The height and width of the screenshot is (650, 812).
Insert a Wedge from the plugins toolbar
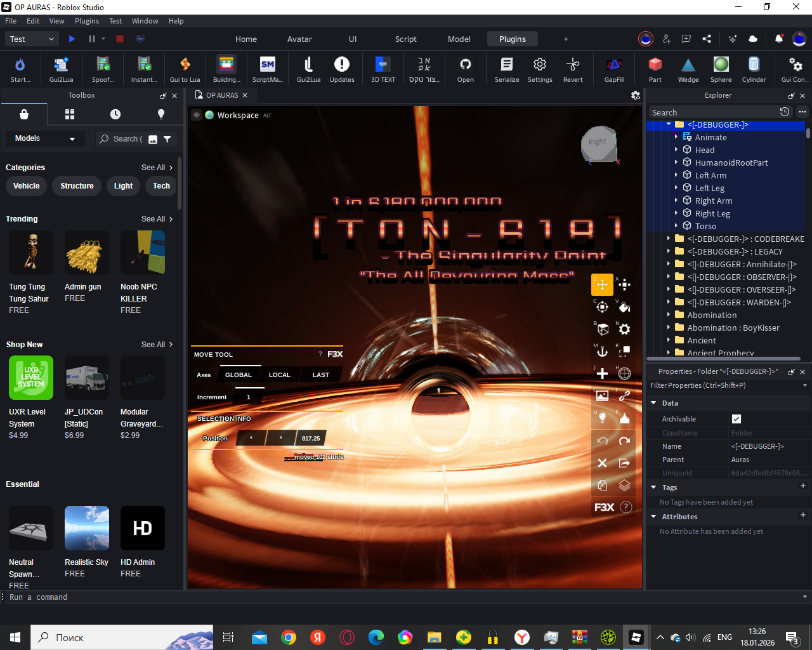coord(688,69)
